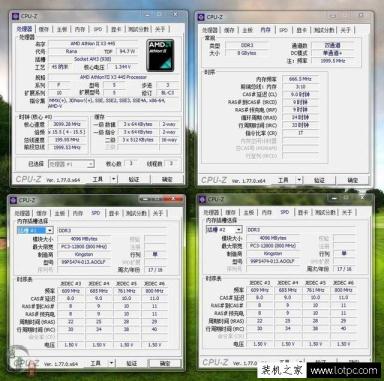Select the 处理器 tab in the Slot #1 SPD window
384x381 pixels.
pos(22,213)
